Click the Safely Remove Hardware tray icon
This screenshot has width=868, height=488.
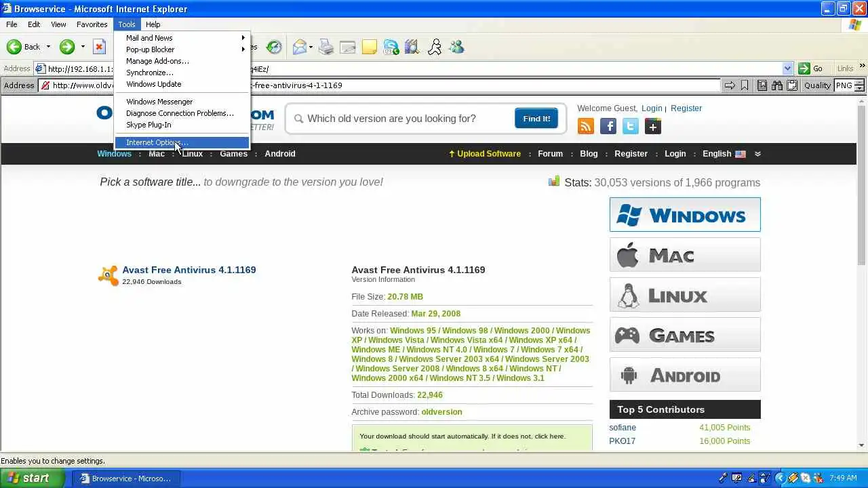793,478
